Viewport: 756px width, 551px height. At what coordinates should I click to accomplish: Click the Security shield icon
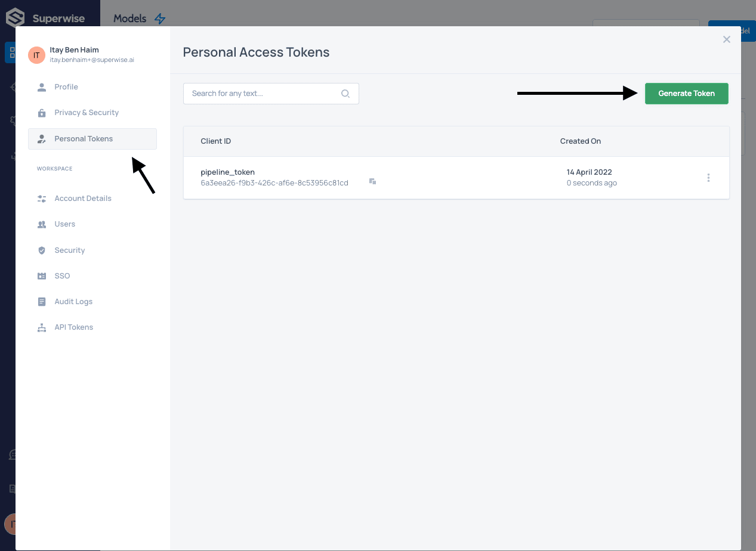41,250
